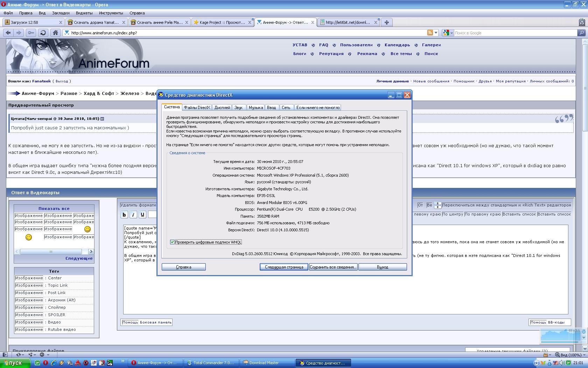Click the emoticon panel horizontal scrollbar
The width and height of the screenshot is (588, 368).
(x=51, y=252)
